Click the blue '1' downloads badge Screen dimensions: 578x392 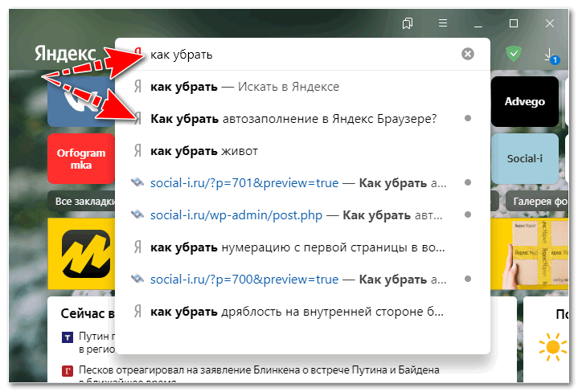(x=555, y=60)
